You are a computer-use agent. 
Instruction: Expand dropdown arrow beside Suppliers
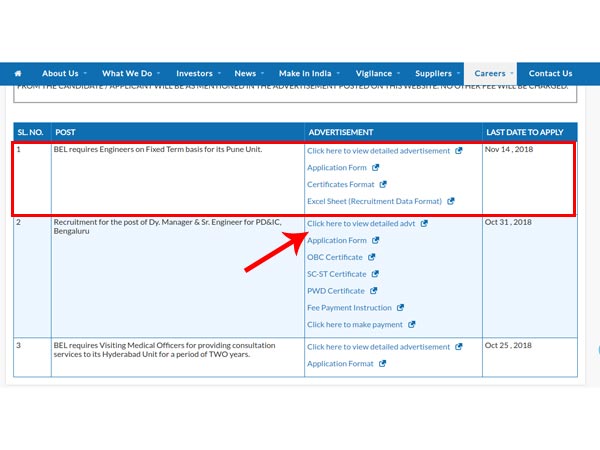[458, 73]
